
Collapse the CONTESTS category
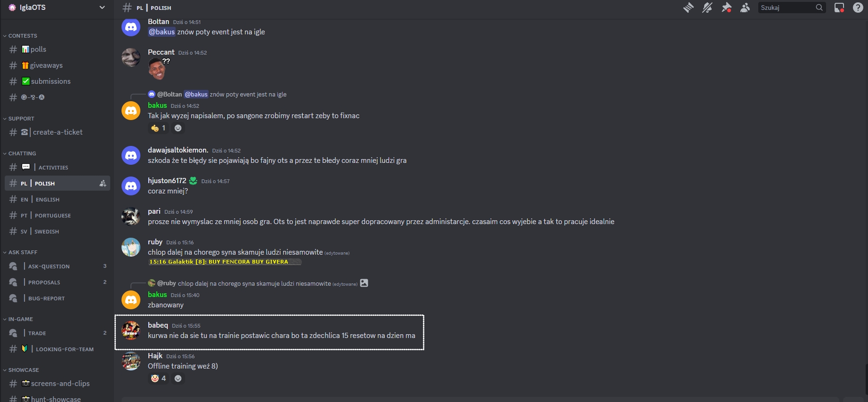22,36
